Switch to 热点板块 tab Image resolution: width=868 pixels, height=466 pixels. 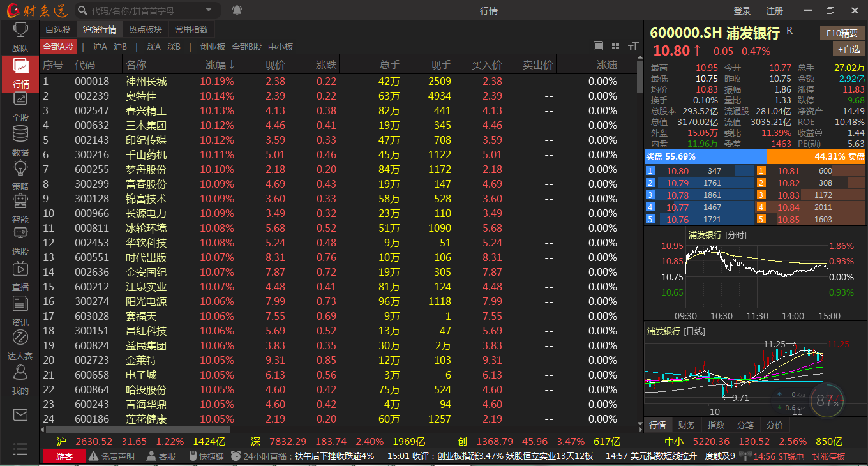(146, 29)
